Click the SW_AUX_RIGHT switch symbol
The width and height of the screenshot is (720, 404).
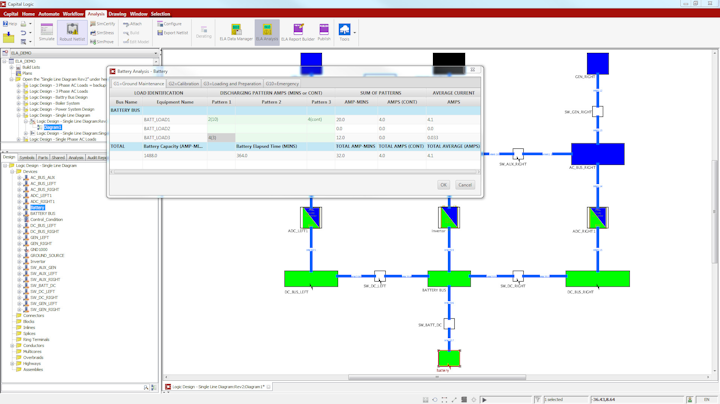[518, 154]
